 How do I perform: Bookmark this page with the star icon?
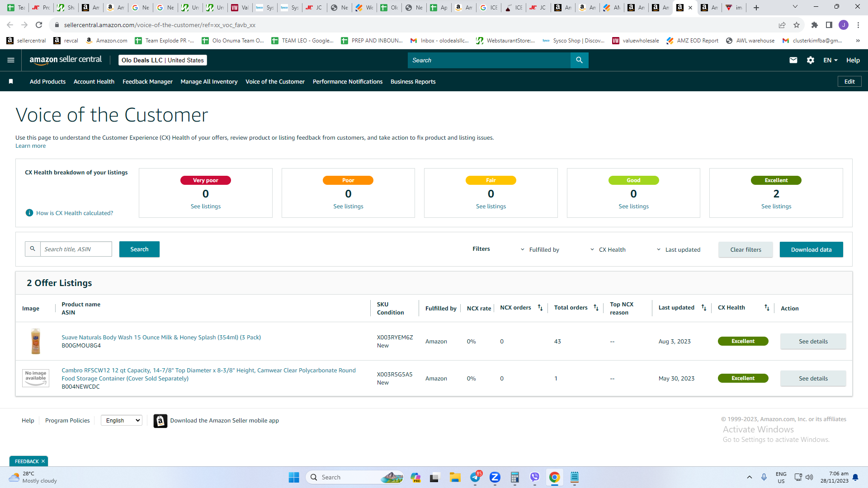coord(797,25)
